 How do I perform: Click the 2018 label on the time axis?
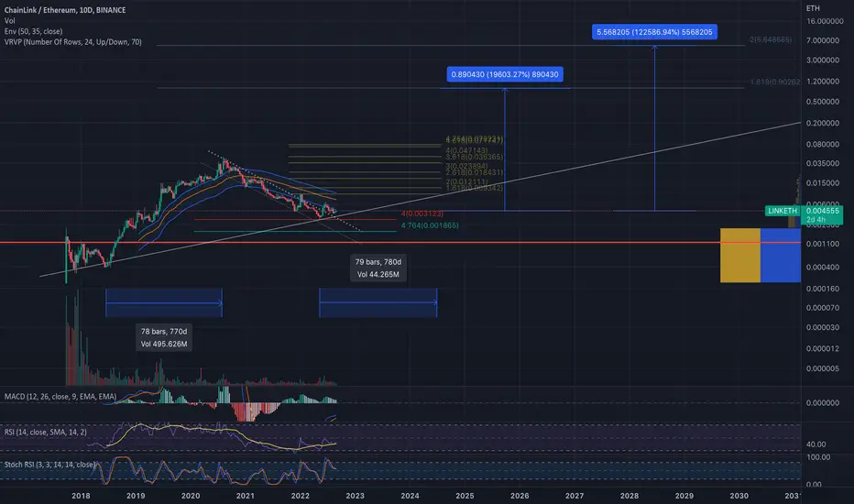pyautogui.click(x=81, y=495)
